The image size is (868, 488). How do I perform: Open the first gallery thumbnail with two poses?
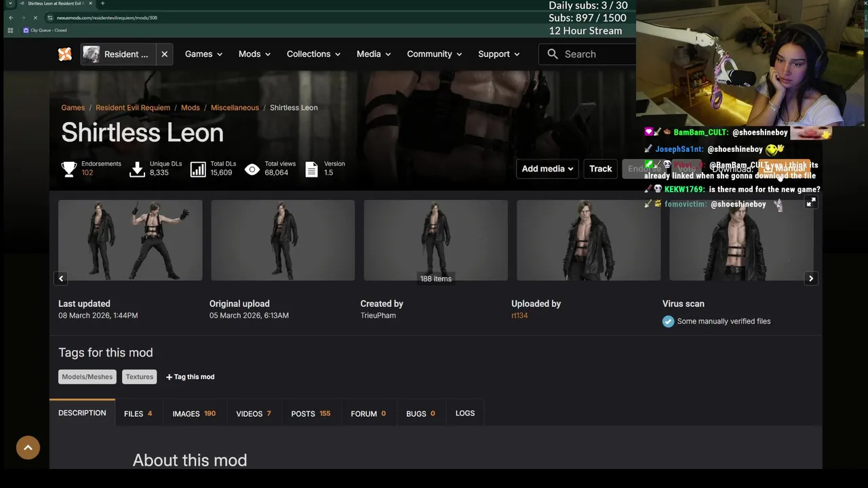point(130,240)
